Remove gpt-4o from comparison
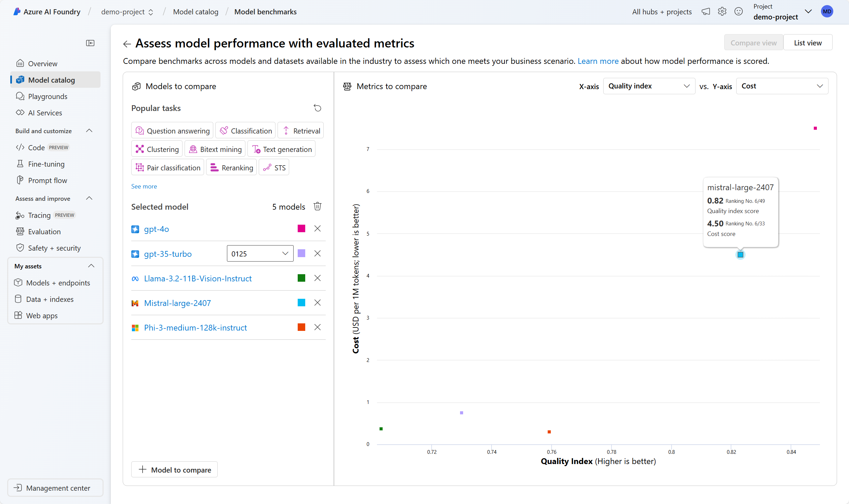Viewport: 849px width, 504px height. (x=318, y=228)
